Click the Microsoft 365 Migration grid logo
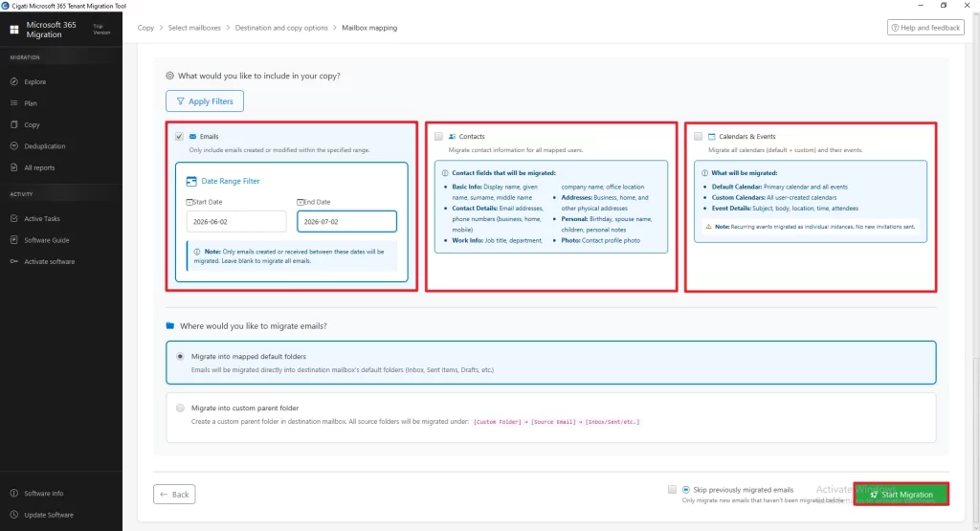Screen dimensions: 980x531 (13, 30)
